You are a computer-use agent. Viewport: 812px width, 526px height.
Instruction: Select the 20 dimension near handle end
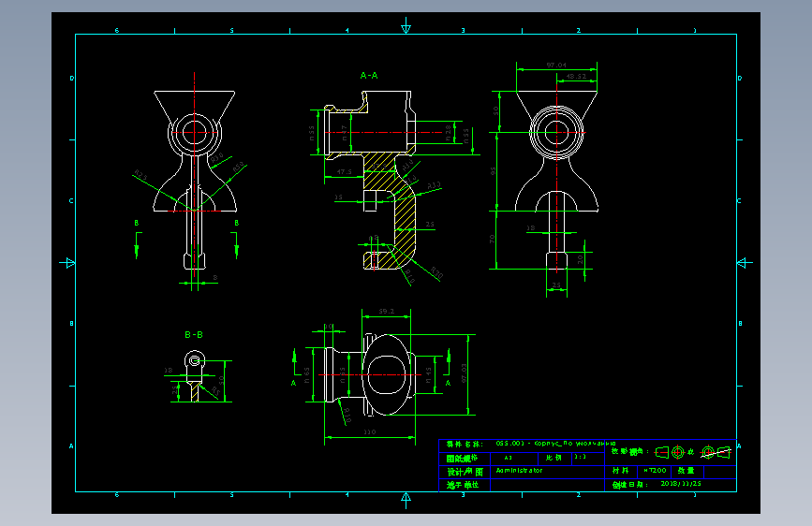click(x=580, y=259)
